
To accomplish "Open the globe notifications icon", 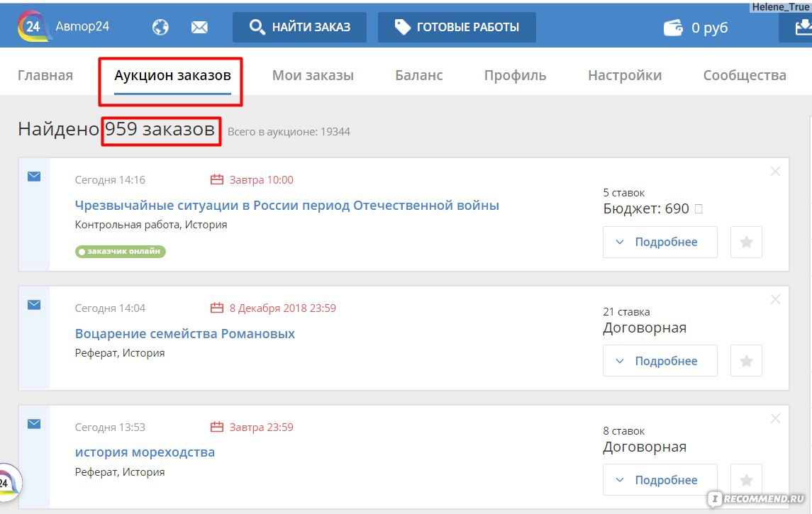I will tap(160, 28).
